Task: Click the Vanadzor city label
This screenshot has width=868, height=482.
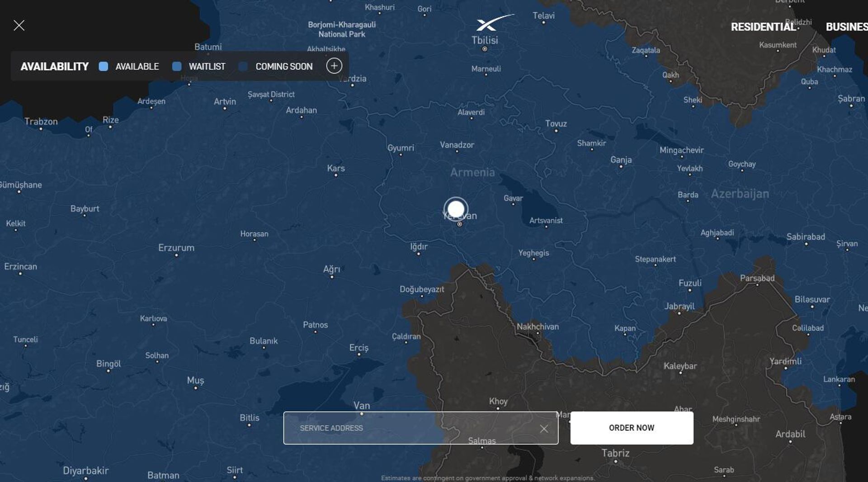Action: pos(457,145)
